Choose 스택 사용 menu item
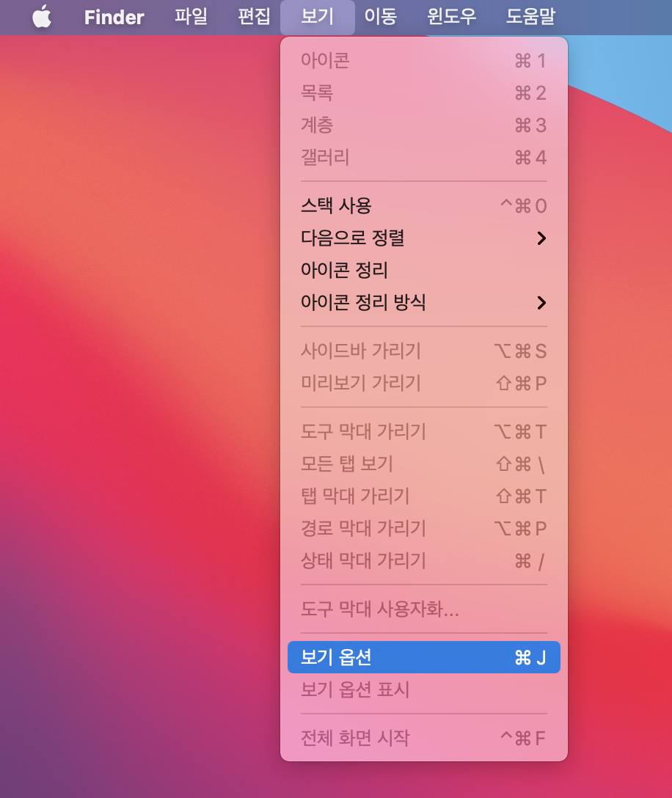The height and width of the screenshot is (798, 672). point(423,205)
